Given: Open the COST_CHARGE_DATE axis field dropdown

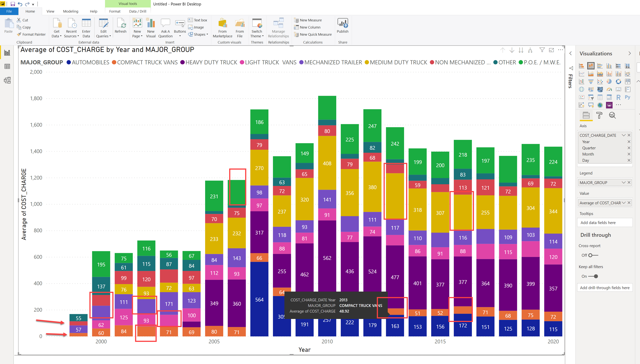Looking at the screenshot, I should tap(623, 135).
